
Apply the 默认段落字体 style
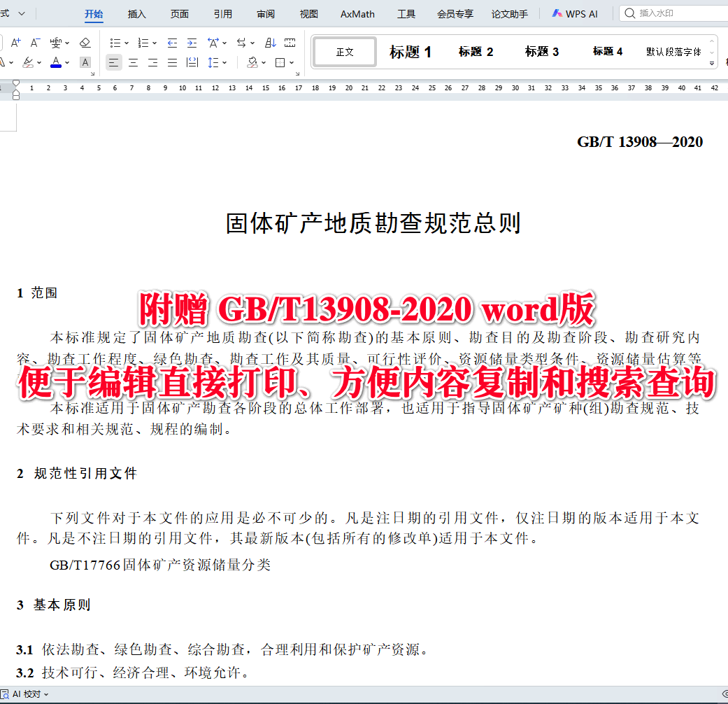[673, 52]
